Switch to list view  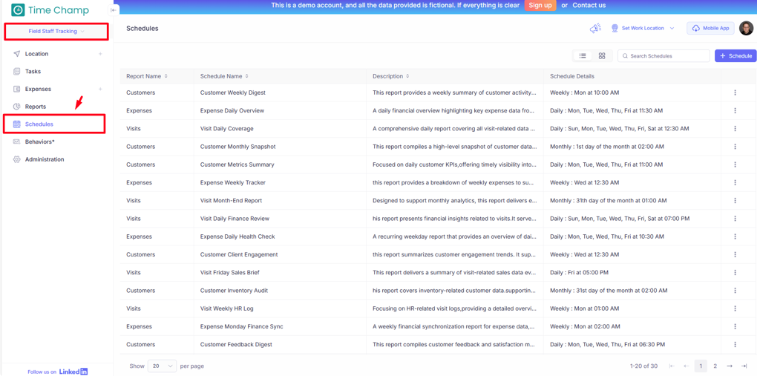click(x=583, y=56)
